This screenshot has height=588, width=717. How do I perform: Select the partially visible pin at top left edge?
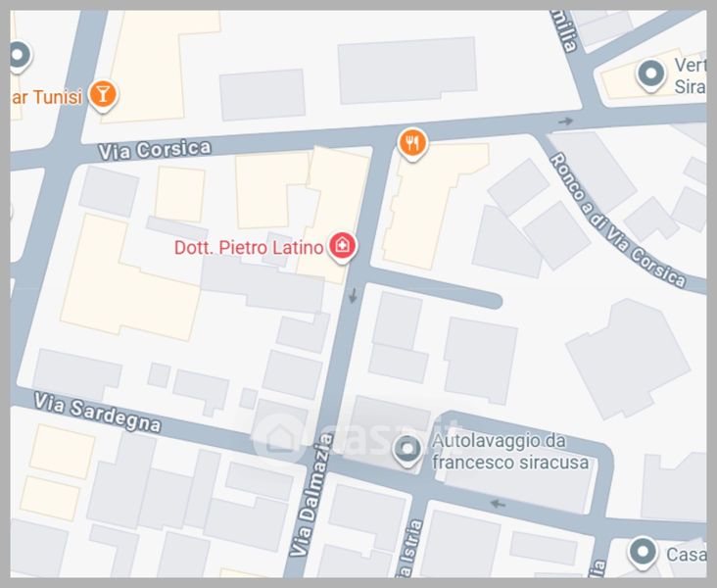click(21, 56)
